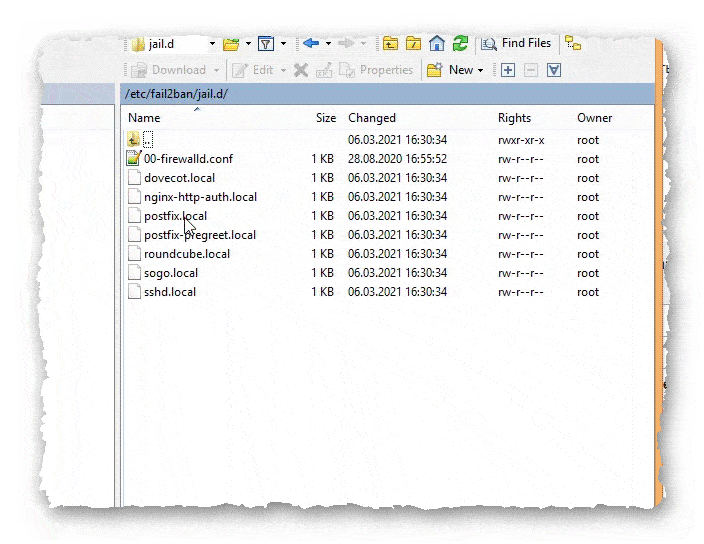Click the 1 KB size of sshd.local
Screen dimensions: 704x544
322,292
